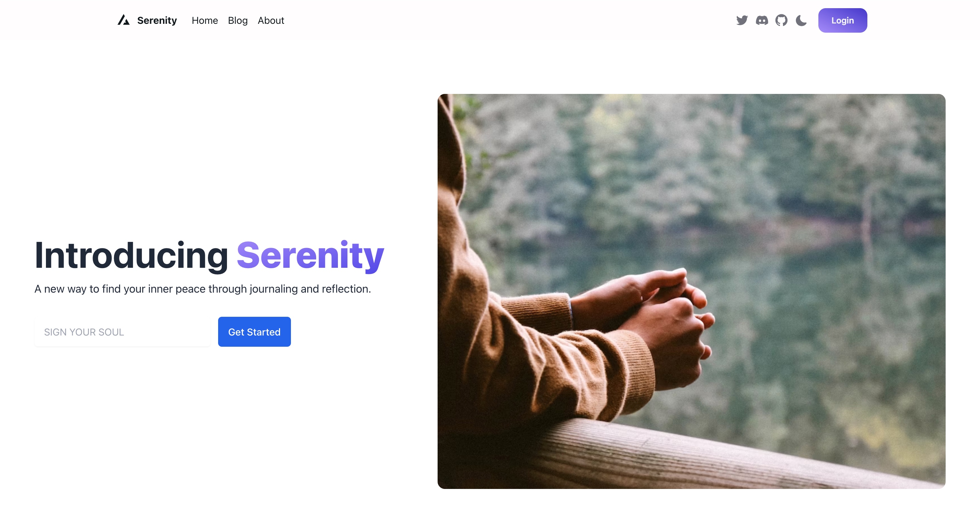Click the Introducing word in the headline

pyautogui.click(x=131, y=256)
